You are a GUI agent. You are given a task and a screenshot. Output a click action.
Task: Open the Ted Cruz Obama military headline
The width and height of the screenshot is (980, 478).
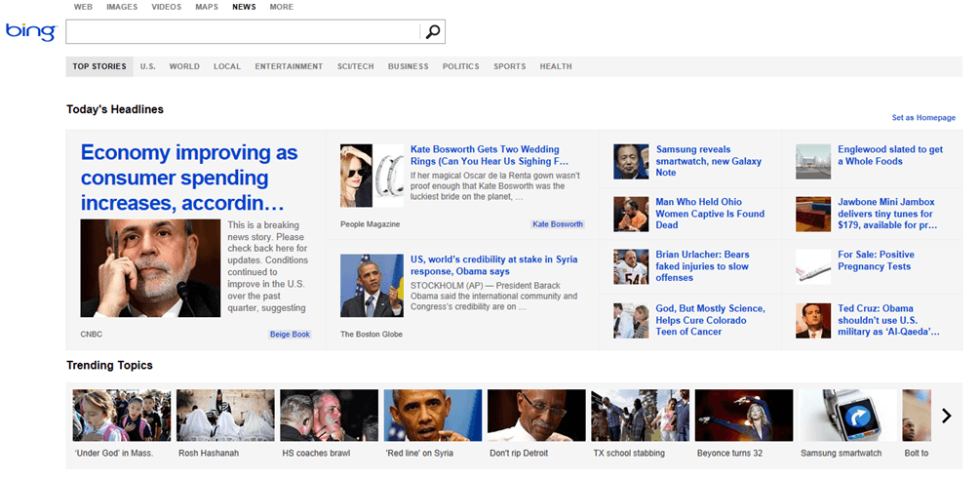(888, 320)
